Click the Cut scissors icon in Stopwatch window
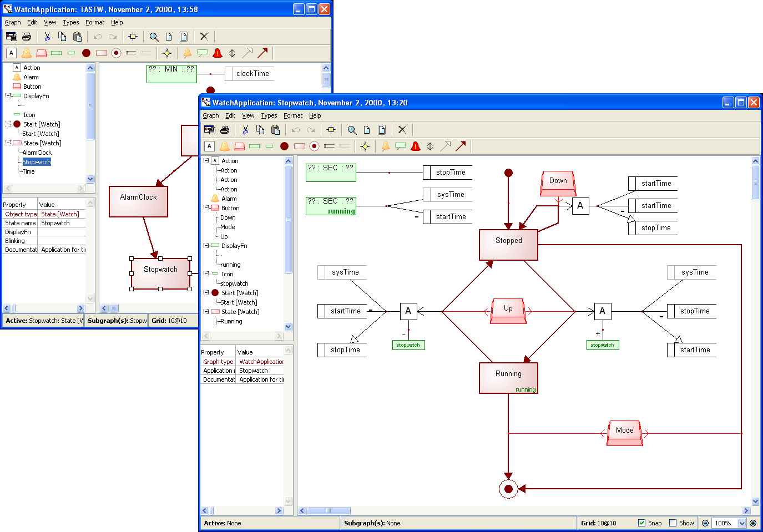 [x=245, y=130]
